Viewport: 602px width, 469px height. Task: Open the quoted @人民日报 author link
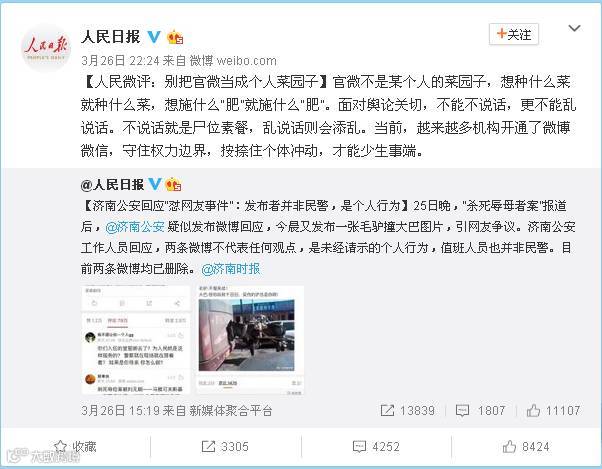click(112, 185)
